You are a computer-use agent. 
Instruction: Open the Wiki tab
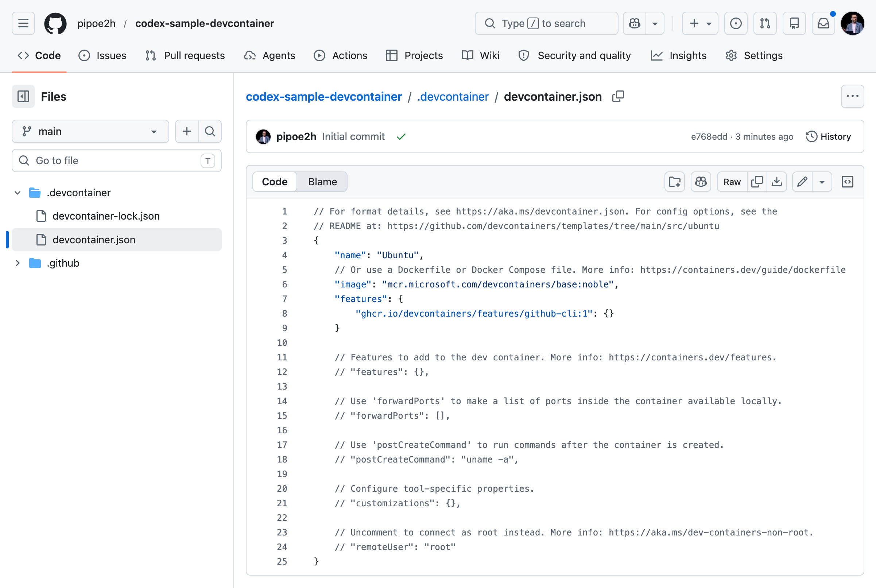coord(481,55)
